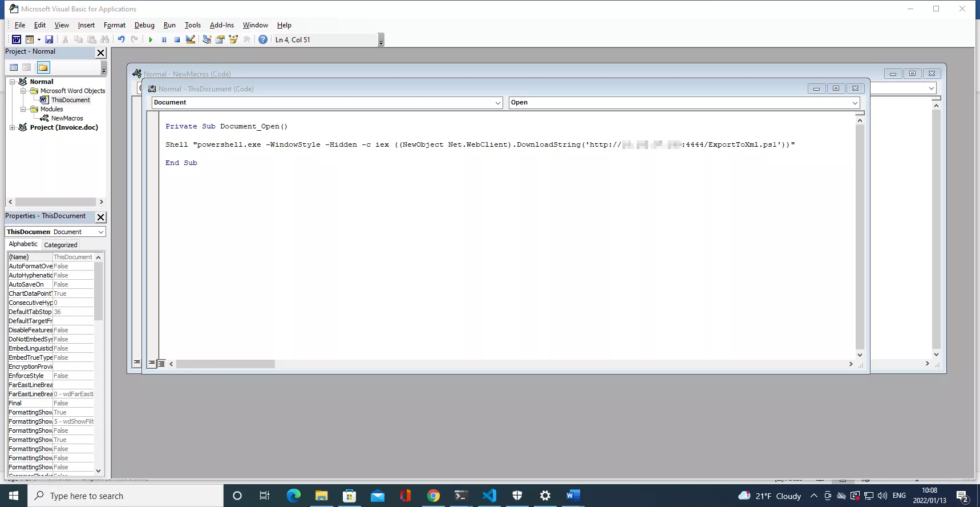Save the Normal project with the floppy icon
This screenshot has height=507, width=980.
point(49,39)
